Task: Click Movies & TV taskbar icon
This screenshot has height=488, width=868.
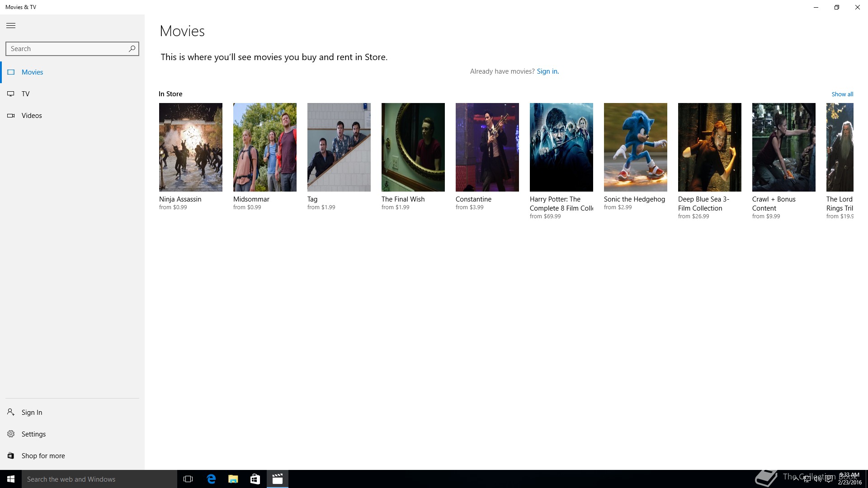Action: click(x=278, y=479)
